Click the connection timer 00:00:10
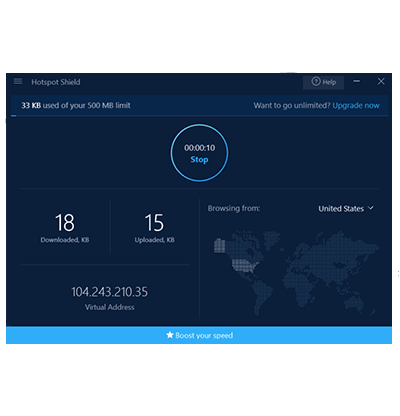 tap(199, 148)
